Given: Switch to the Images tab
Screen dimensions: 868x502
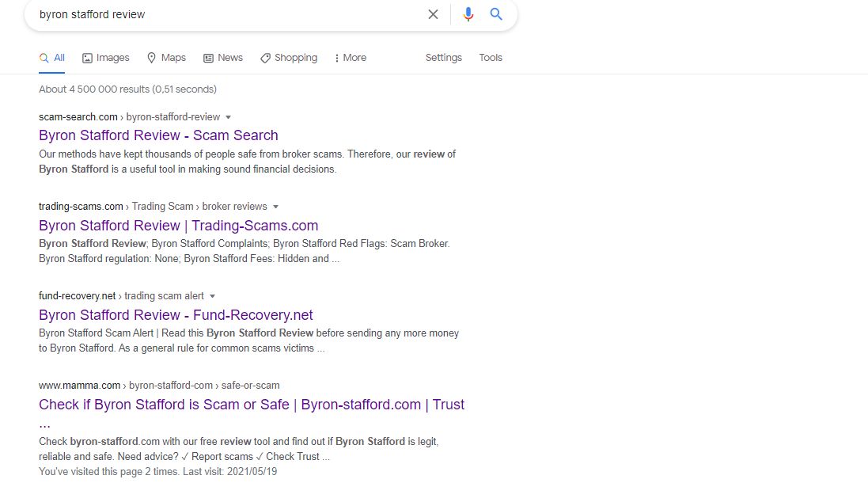Looking at the screenshot, I should pos(106,58).
